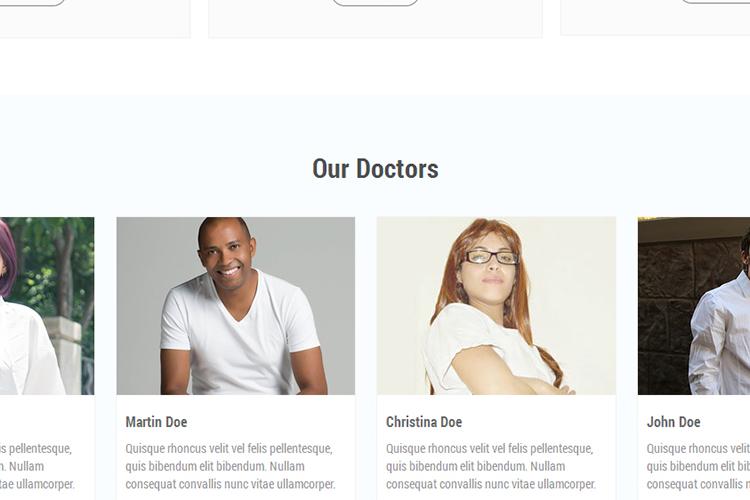Screen dimensions: 750x500
Task: Click the empty area of the right top card
Action: [x=655, y=20]
